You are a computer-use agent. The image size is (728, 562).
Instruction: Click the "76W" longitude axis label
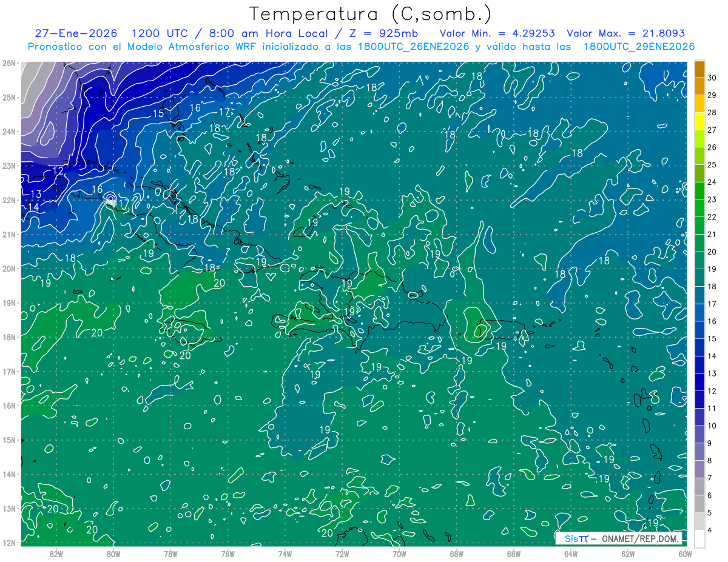click(227, 554)
